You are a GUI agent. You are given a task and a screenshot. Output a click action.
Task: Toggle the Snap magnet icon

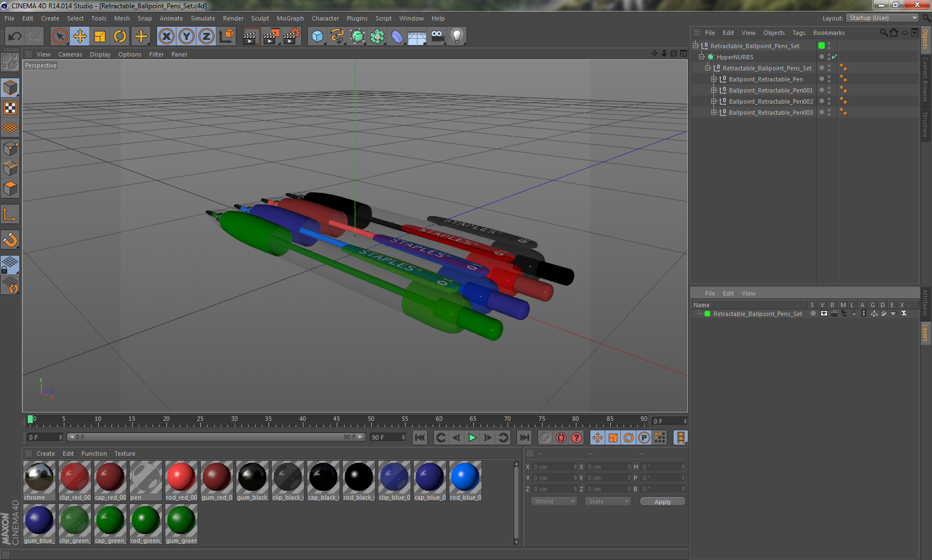coord(11,240)
